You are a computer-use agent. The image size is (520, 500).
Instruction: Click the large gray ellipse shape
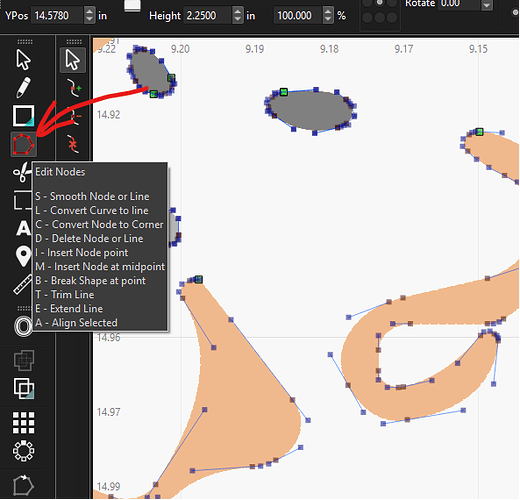click(311, 111)
